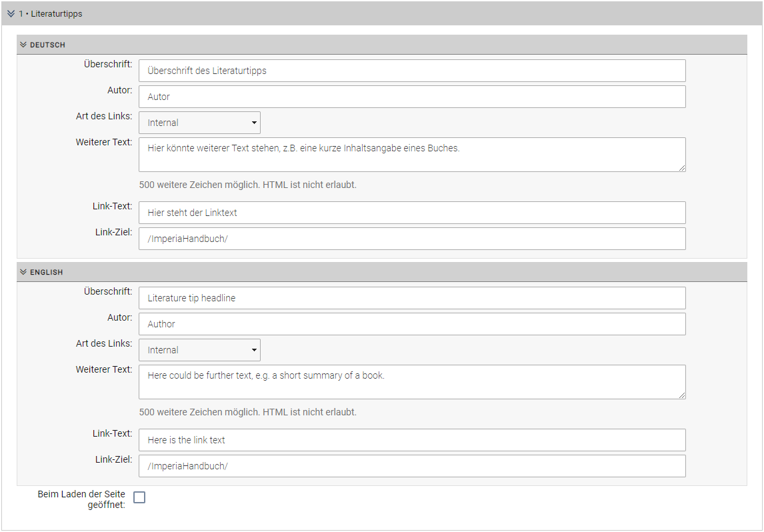Click the English Link-Ziel field
764x532 pixels.
click(x=412, y=466)
